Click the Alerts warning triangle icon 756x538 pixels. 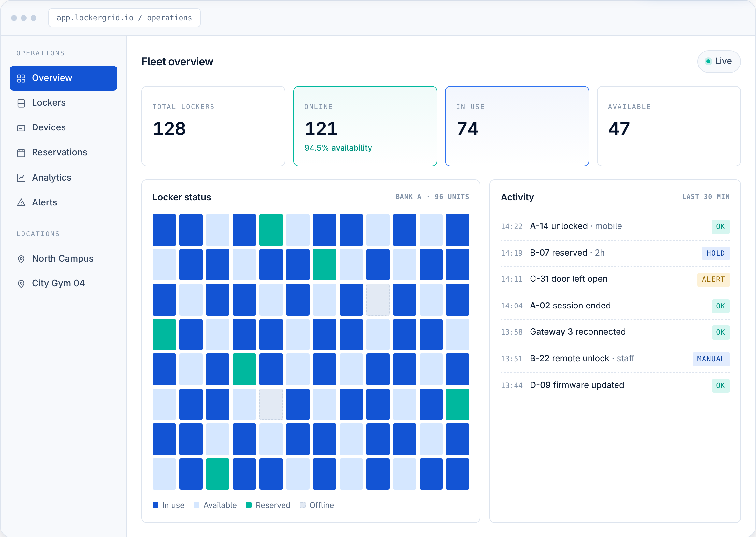click(21, 203)
